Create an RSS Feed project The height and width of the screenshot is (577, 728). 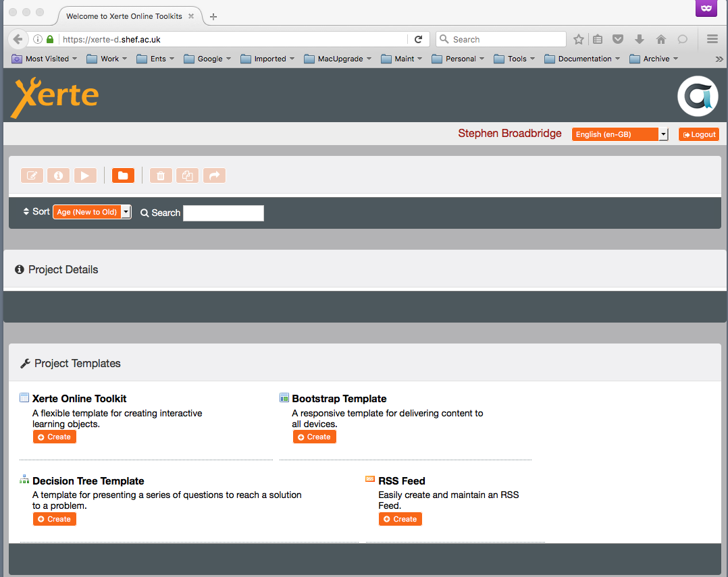point(400,519)
